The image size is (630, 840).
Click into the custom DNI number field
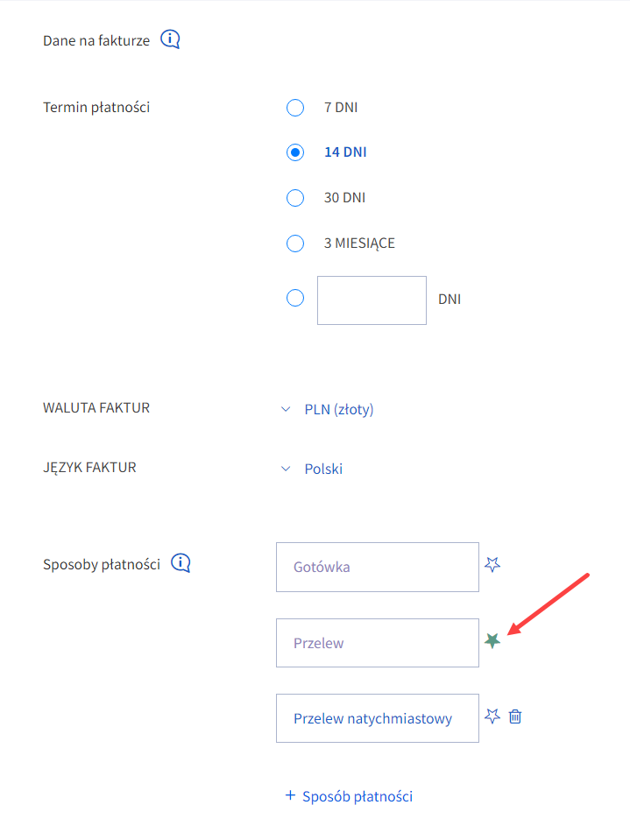click(x=372, y=300)
